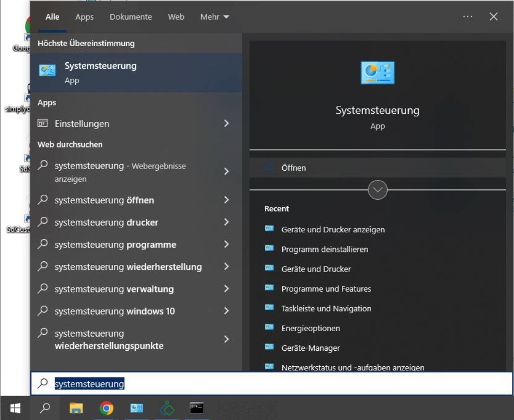This screenshot has height=420, width=514.
Task: Click Öffnen to open Systemsteuerung
Action: [x=378, y=167]
